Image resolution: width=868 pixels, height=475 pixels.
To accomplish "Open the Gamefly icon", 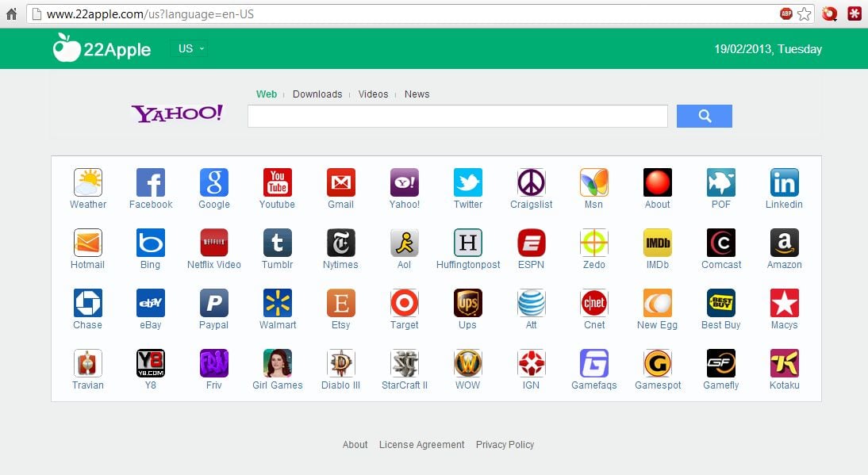I will pos(720,363).
